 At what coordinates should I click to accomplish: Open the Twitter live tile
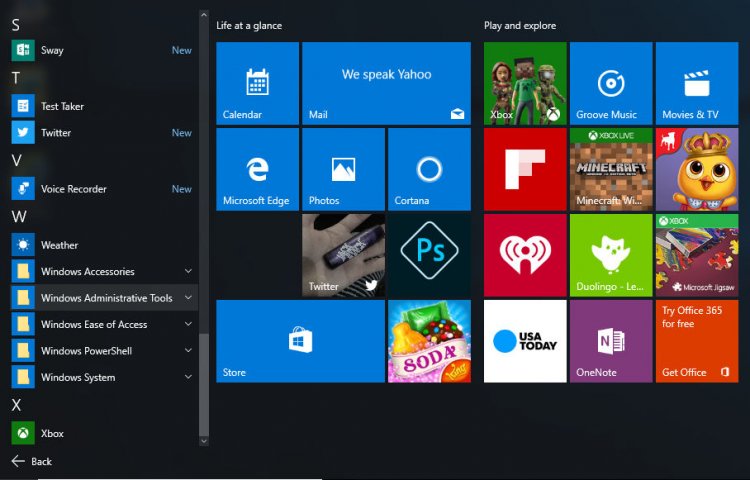point(343,255)
